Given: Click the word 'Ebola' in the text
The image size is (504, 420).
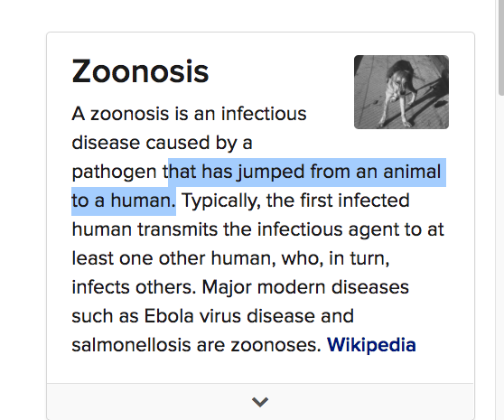Looking at the screenshot, I should point(169,316).
